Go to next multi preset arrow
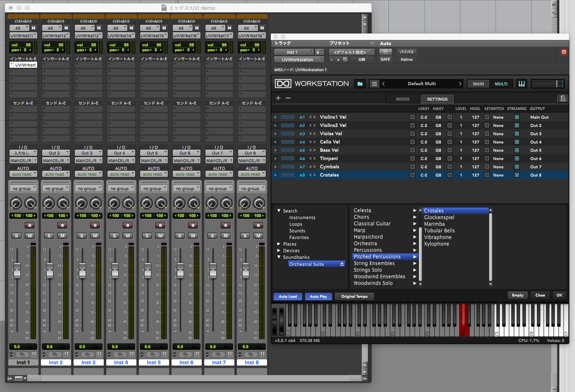This screenshot has height=392, width=575. point(460,84)
